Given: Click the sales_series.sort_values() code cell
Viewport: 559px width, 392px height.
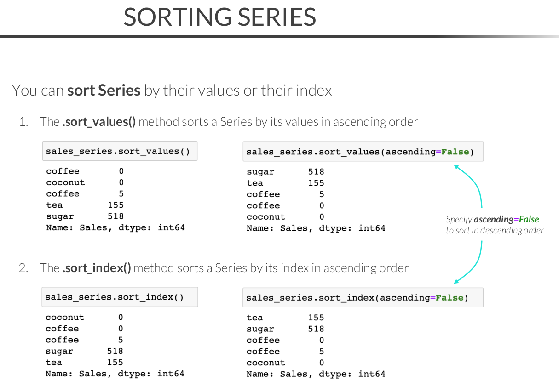Looking at the screenshot, I should click(x=120, y=151).
